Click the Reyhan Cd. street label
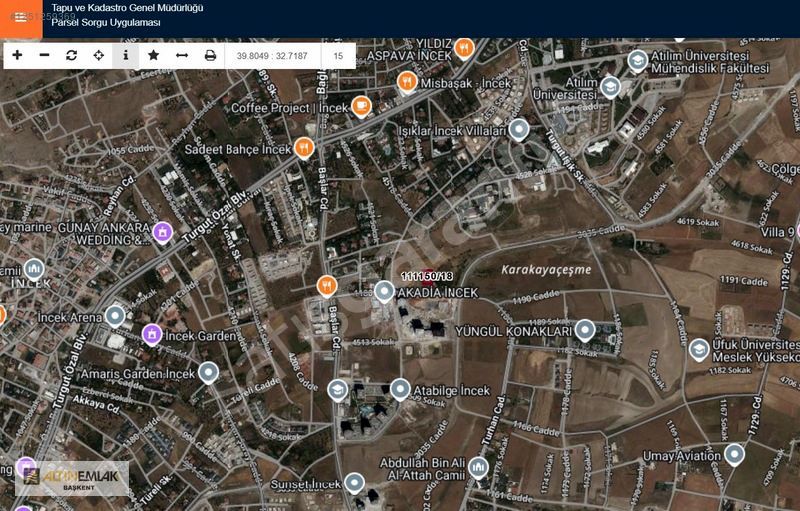Image resolution: width=800 pixels, height=511 pixels. (119, 196)
